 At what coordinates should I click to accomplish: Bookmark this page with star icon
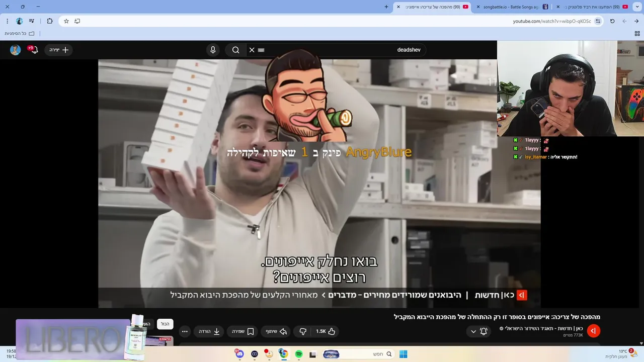pos(66,21)
